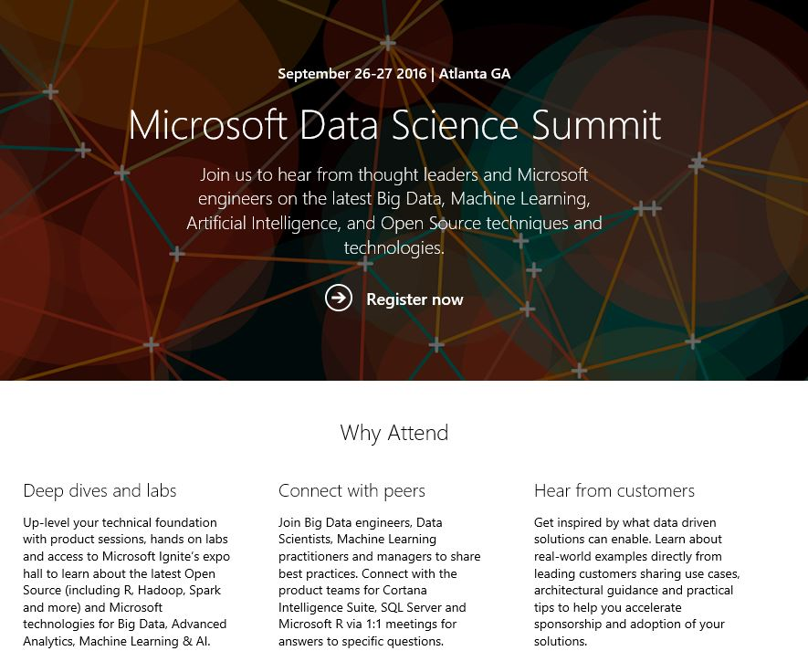Viewport: 808px width, 672px height.
Task: Click the Microsoft Data Science Summit title
Action: [394, 125]
